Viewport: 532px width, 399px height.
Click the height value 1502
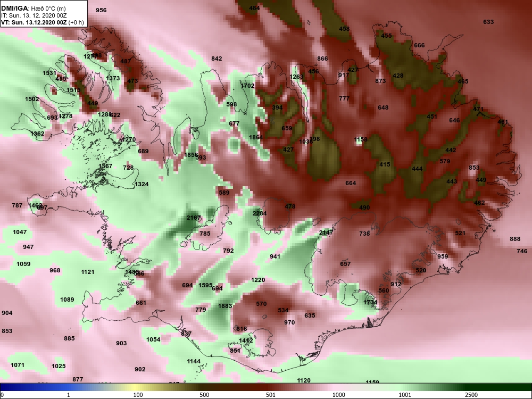tap(32, 99)
